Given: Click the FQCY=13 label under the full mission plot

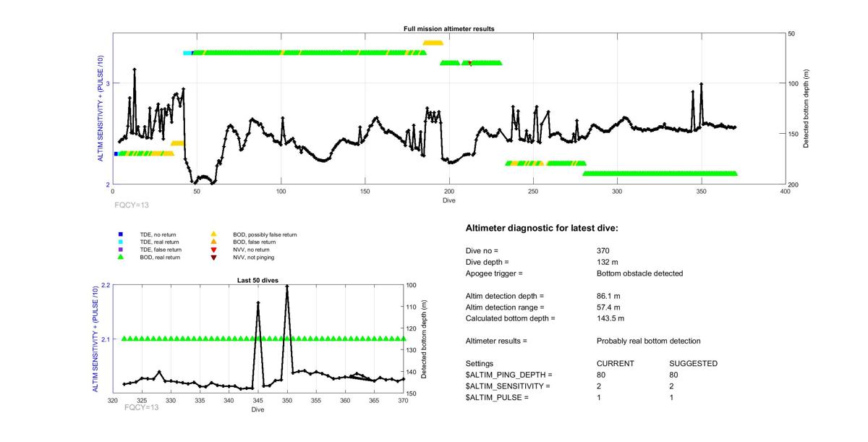Looking at the screenshot, I should pos(132,205).
